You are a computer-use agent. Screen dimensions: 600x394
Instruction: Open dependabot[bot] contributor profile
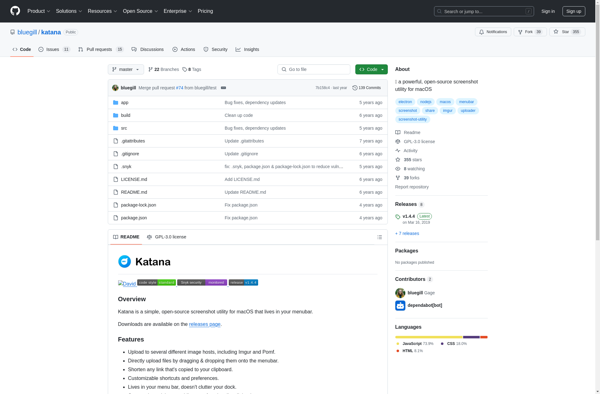425,305
